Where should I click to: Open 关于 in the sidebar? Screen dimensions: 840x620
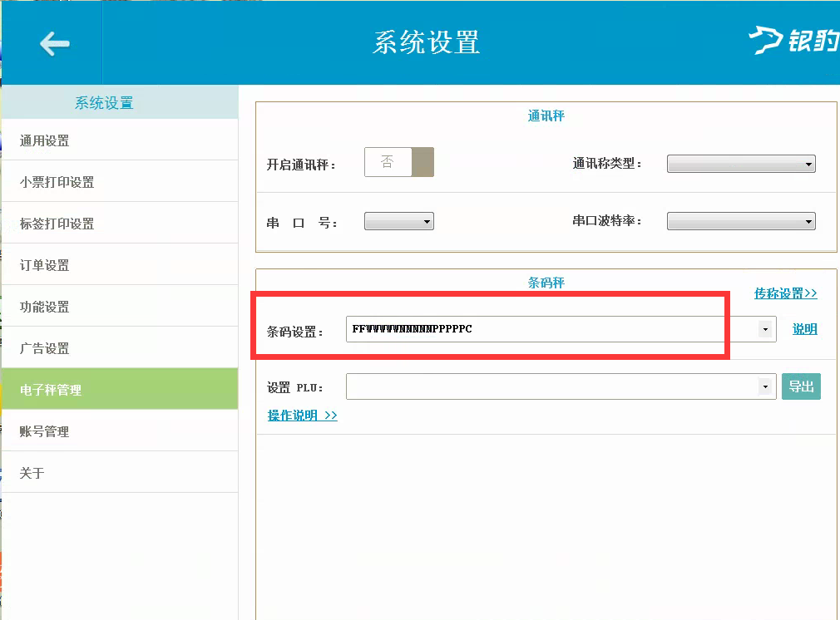tap(120, 473)
